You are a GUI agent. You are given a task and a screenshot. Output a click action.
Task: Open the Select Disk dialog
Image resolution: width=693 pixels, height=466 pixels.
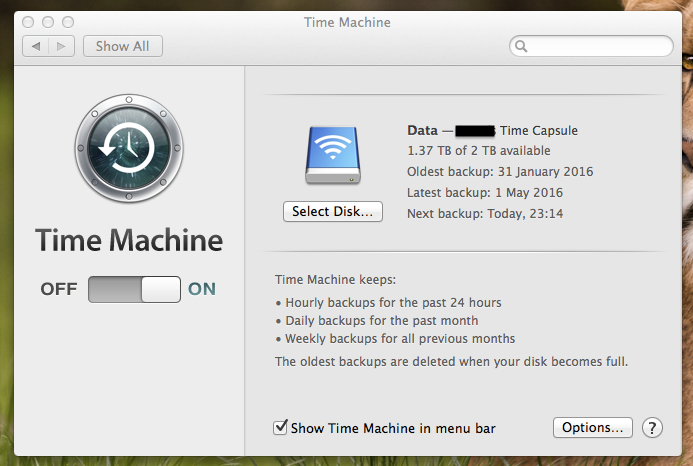point(333,211)
